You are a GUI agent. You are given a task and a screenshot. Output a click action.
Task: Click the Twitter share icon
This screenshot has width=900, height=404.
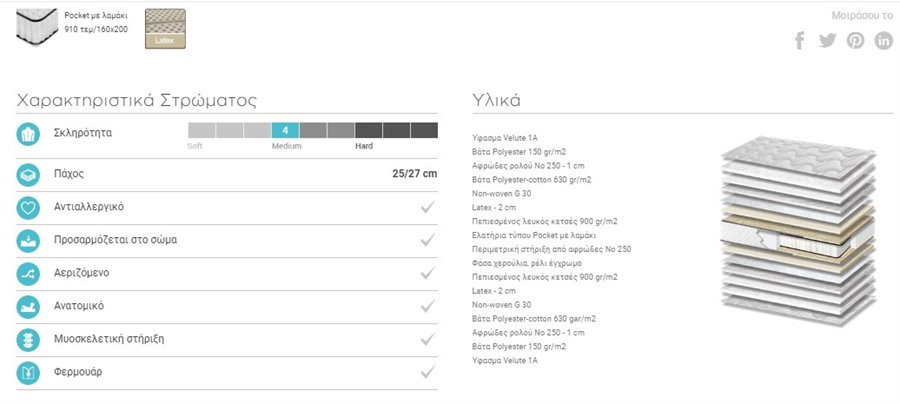click(827, 41)
